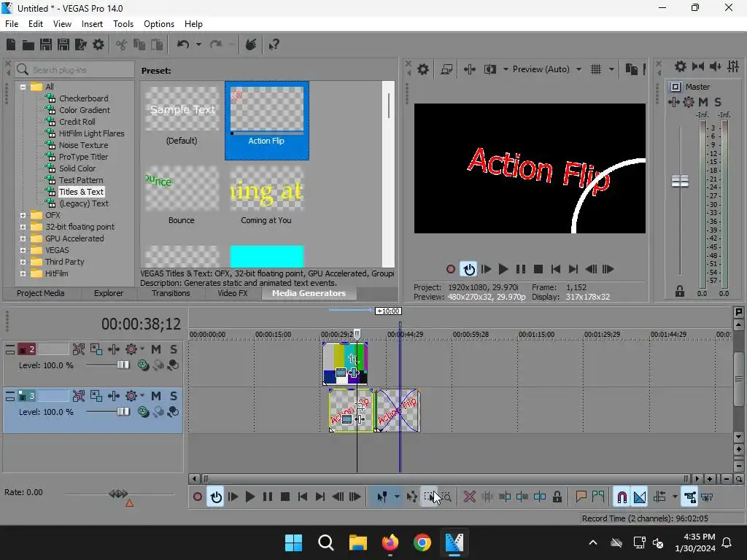Mute track 3 with its M button

point(156,396)
